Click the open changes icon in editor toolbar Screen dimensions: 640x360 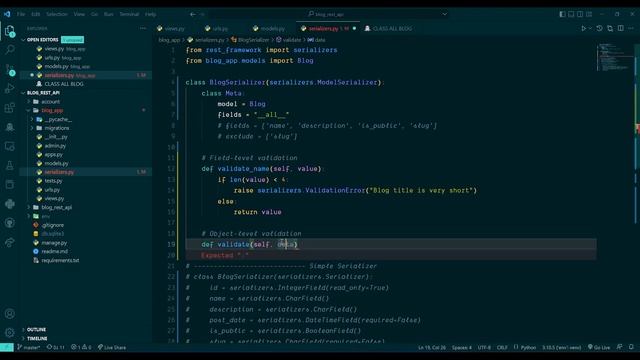pos(610,29)
